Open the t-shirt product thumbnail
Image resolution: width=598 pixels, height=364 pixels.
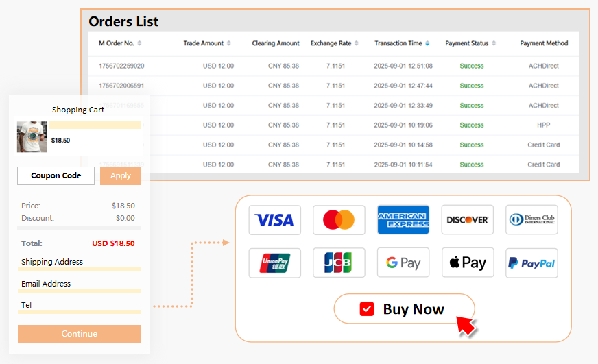click(32, 137)
